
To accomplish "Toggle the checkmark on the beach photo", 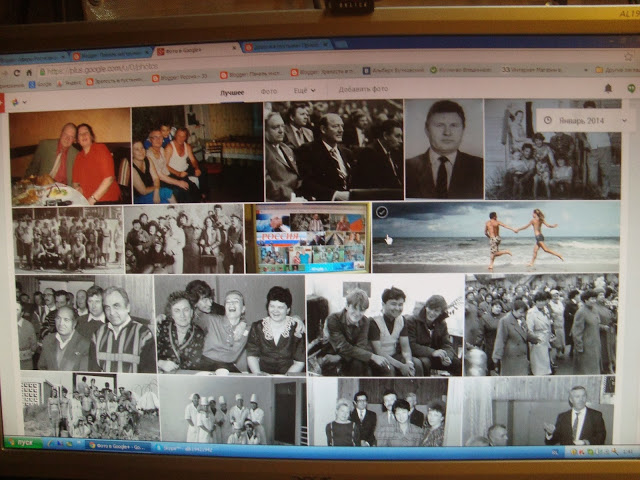I will (x=382, y=211).
